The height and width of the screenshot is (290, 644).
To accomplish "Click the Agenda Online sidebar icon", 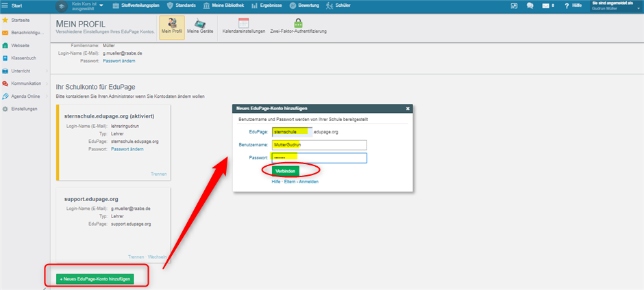I will (x=5, y=96).
